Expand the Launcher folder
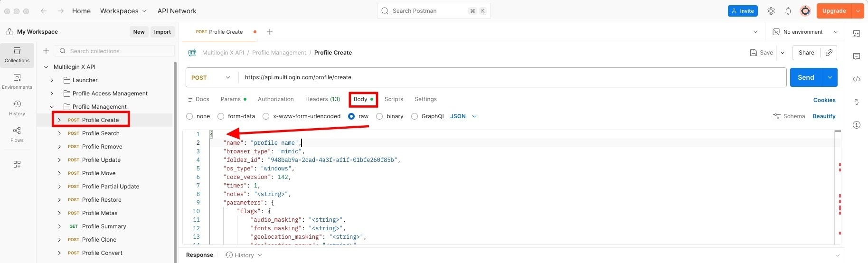Screen dimensions: 868x263 pyautogui.click(x=52, y=80)
